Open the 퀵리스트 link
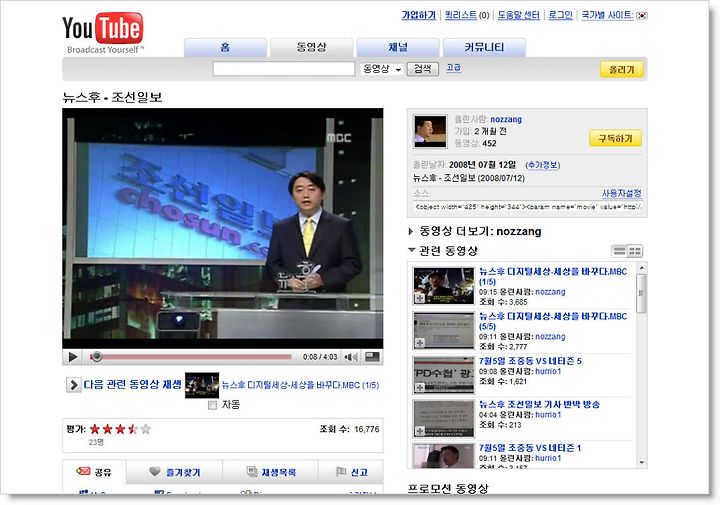Viewport: 720px width, 505px height. [461, 15]
